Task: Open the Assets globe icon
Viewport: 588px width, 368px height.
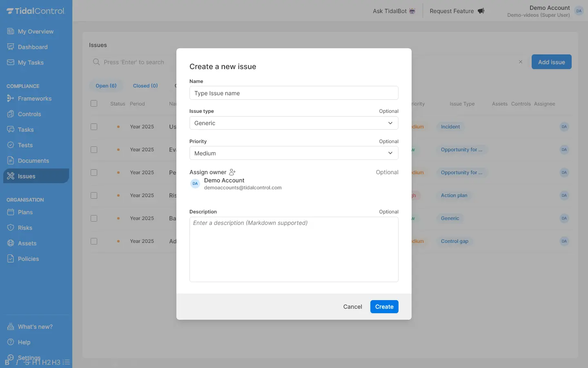Action: click(x=11, y=243)
